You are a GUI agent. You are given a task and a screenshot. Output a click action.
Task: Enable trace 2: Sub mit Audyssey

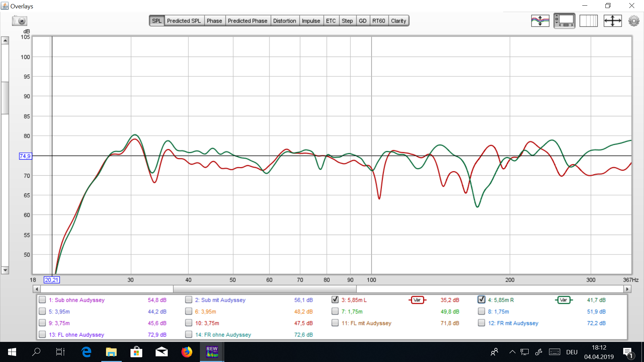189,300
